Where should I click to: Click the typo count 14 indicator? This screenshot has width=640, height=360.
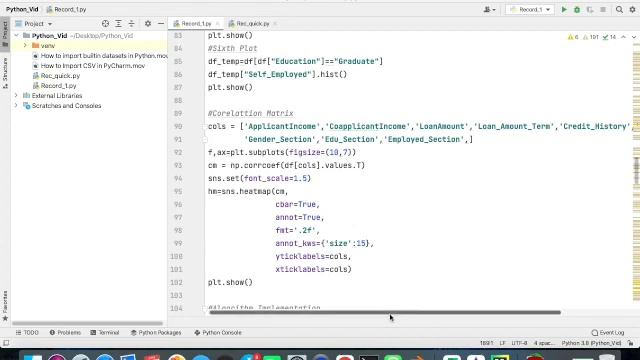609,37
